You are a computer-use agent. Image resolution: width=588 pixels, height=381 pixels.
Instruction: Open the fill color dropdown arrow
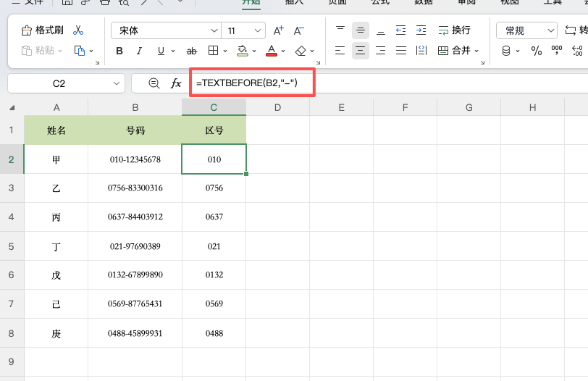tap(254, 51)
